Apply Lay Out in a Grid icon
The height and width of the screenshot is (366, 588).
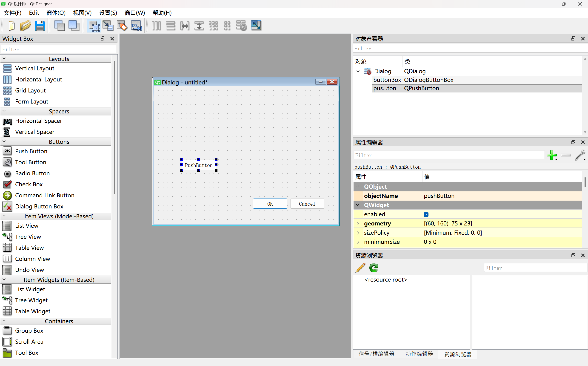(x=213, y=26)
